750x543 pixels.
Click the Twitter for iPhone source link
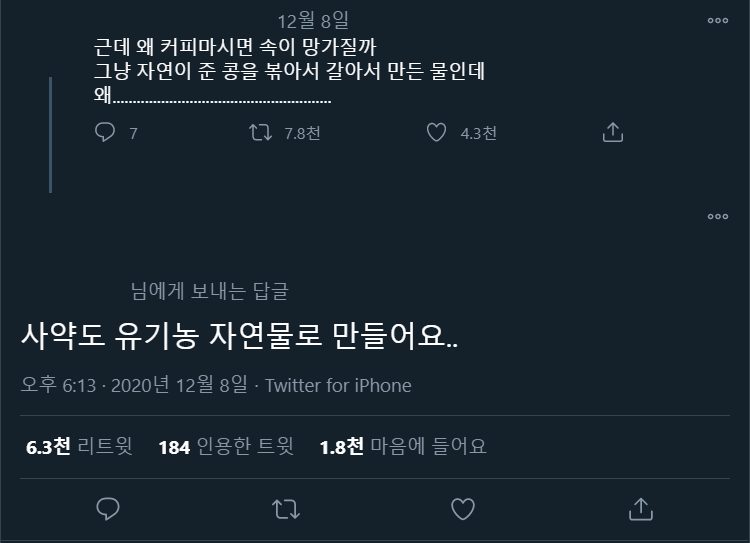[338, 386]
